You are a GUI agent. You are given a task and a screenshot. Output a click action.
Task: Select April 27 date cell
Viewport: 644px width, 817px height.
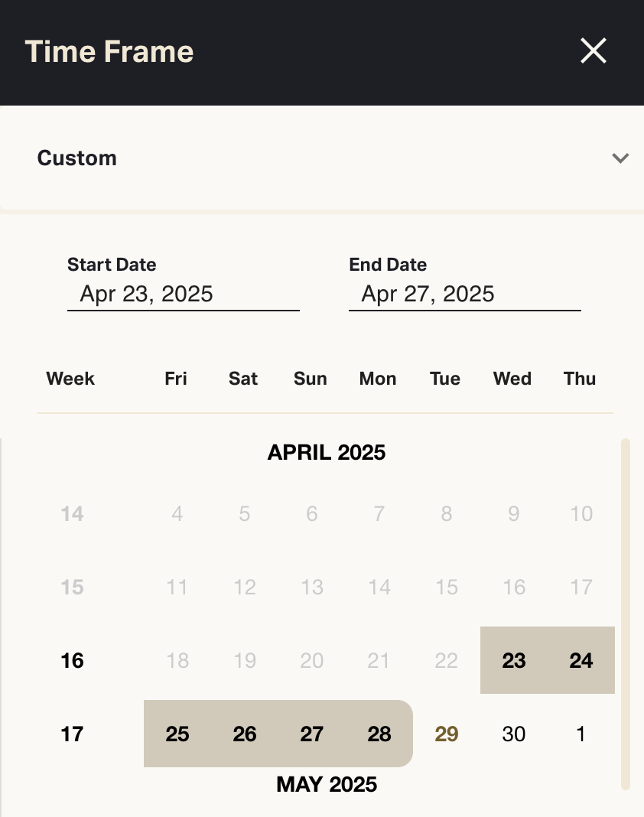[312, 734]
